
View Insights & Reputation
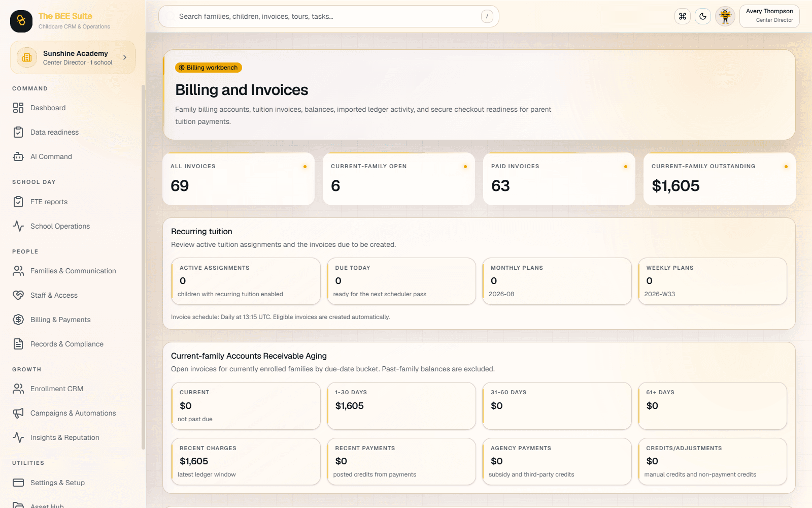click(73, 437)
